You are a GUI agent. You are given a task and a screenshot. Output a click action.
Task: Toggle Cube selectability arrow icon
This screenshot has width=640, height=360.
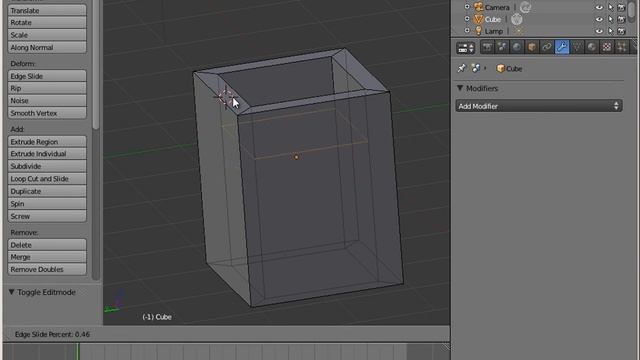(611, 19)
